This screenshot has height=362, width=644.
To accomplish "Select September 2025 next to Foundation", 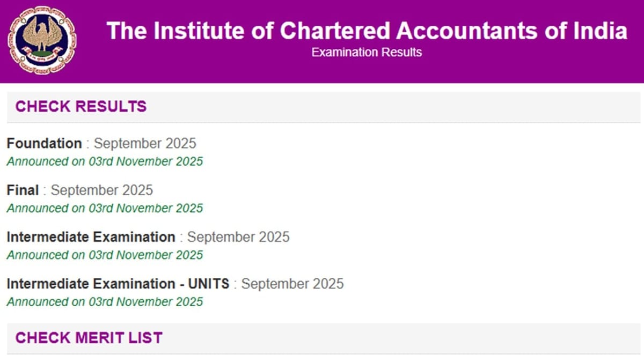I will click(x=145, y=143).
